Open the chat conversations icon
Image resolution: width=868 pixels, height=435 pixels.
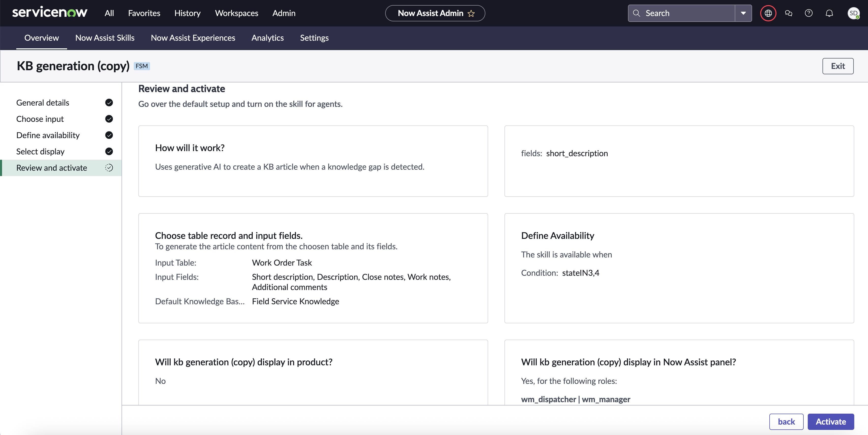(788, 13)
